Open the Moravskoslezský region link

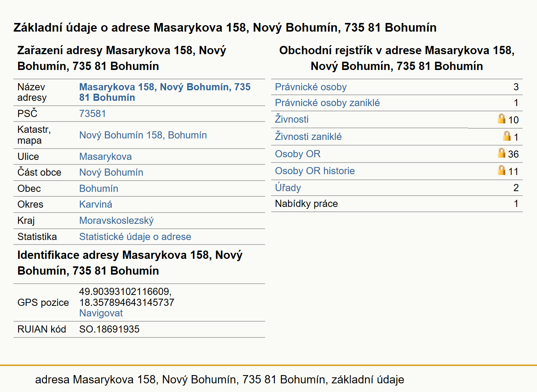116,220
